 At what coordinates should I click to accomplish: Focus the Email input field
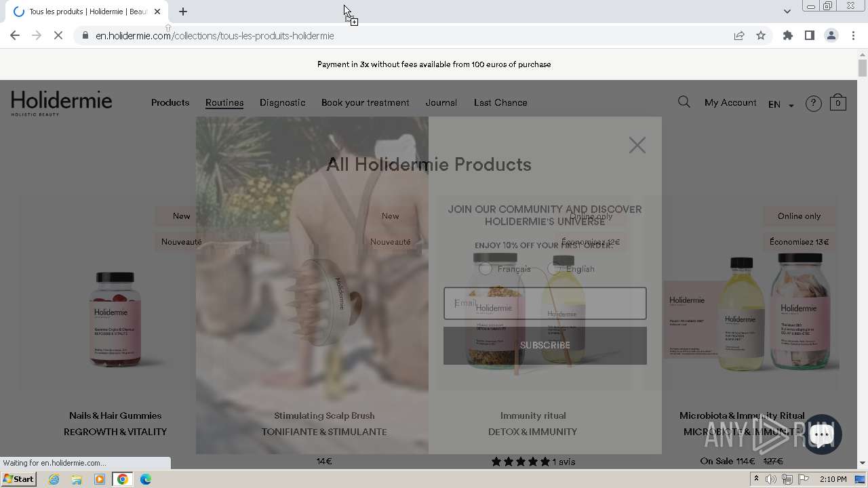click(x=545, y=303)
